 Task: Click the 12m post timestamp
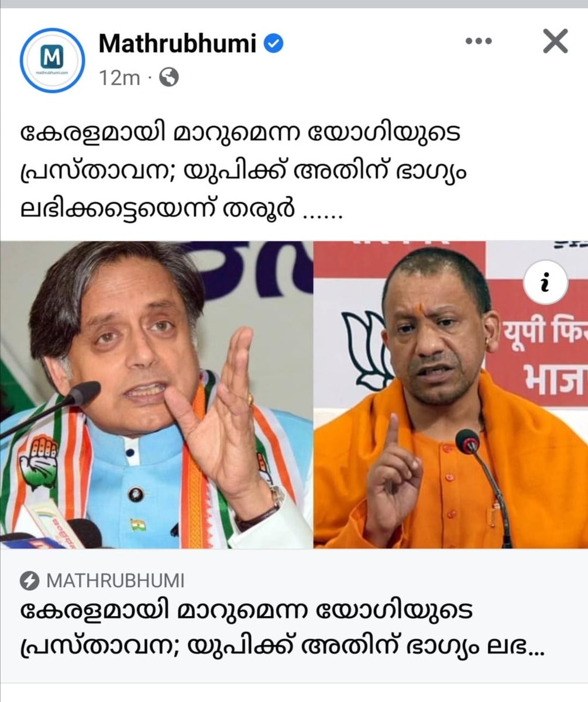tap(119, 77)
